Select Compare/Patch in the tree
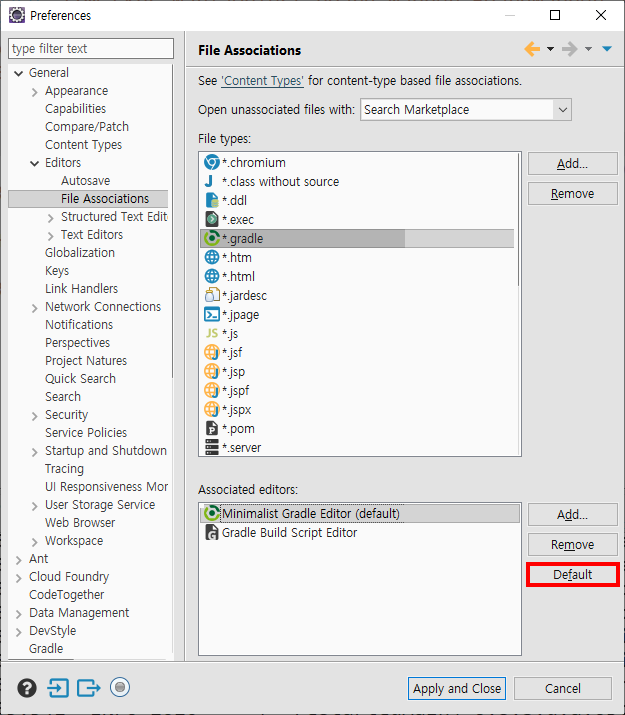The width and height of the screenshot is (625, 715). (87, 126)
